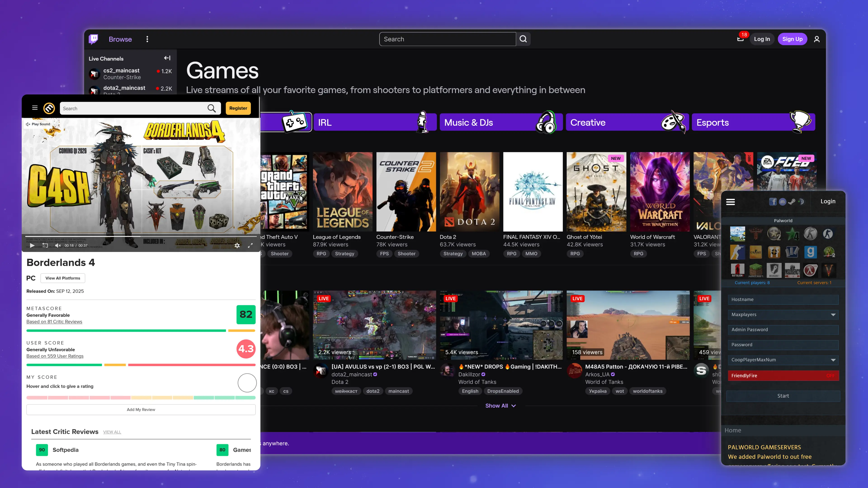Click the Discord icon in server panel

782,201
